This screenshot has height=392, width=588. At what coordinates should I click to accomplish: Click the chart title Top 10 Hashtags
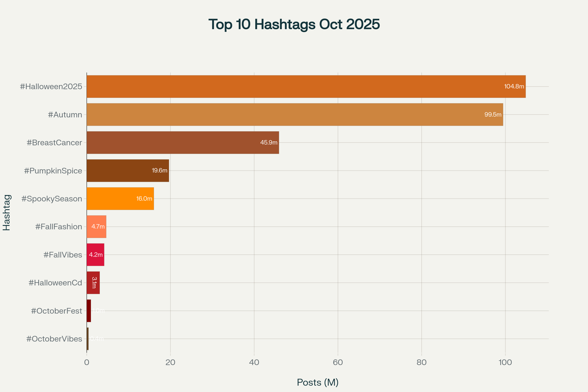click(x=294, y=24)
